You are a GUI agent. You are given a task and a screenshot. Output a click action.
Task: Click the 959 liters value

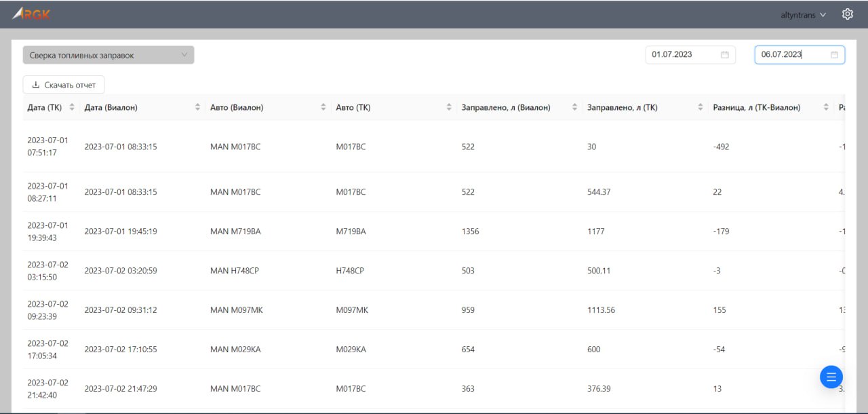(x=468, y=310)
